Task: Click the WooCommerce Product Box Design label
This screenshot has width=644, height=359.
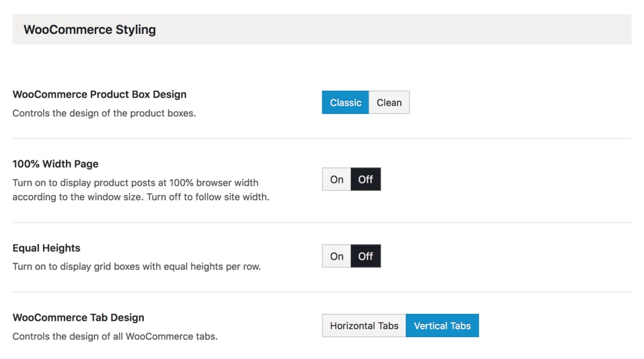Action: [99, 94]
